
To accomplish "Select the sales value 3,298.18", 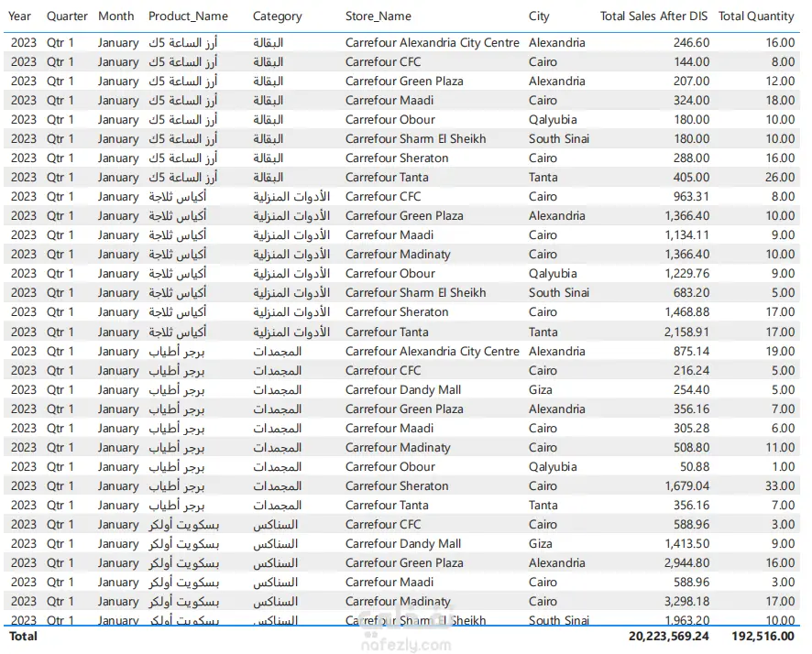I will 687,601.
